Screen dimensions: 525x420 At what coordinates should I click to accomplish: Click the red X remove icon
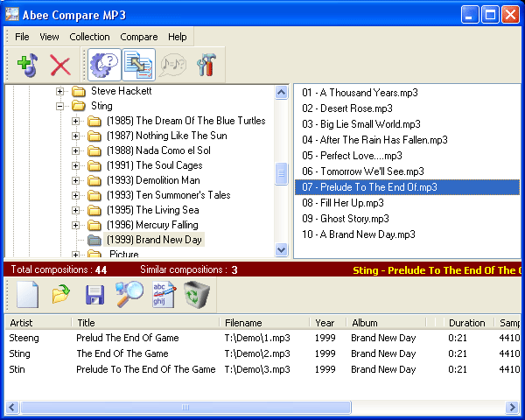[60, 65]
